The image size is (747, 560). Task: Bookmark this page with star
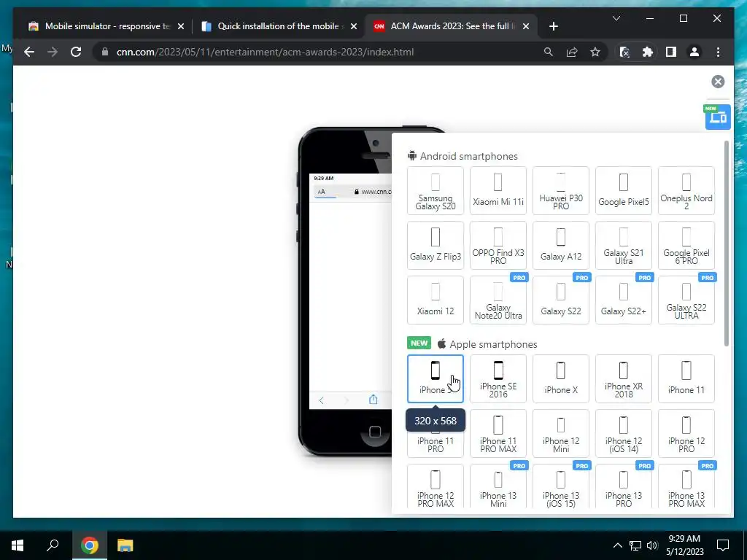click(595, 52)
